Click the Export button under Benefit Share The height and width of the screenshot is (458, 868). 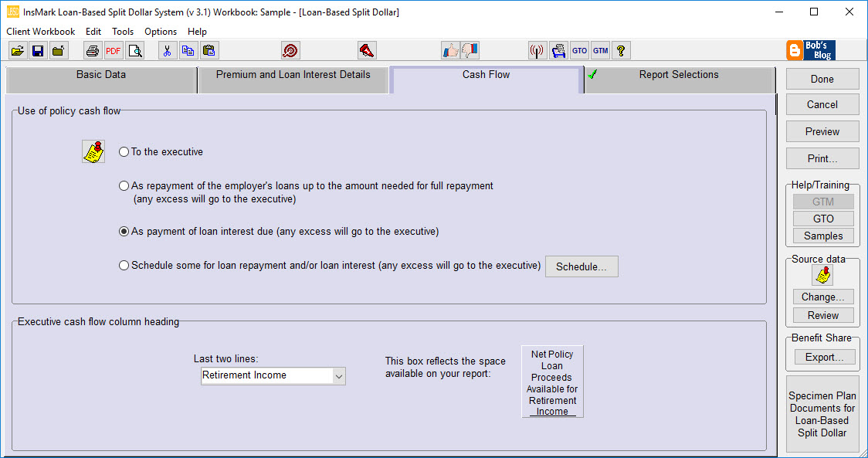coord(822,356)
